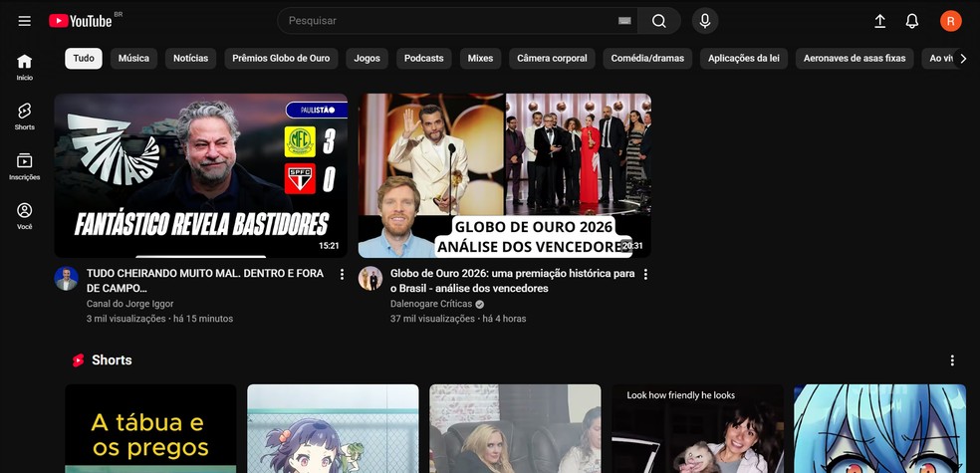Image resolution: width=980 pixels, height=473 pixels.
Task: Click the '37 mil visualizações' text
Action: point(432,319)
